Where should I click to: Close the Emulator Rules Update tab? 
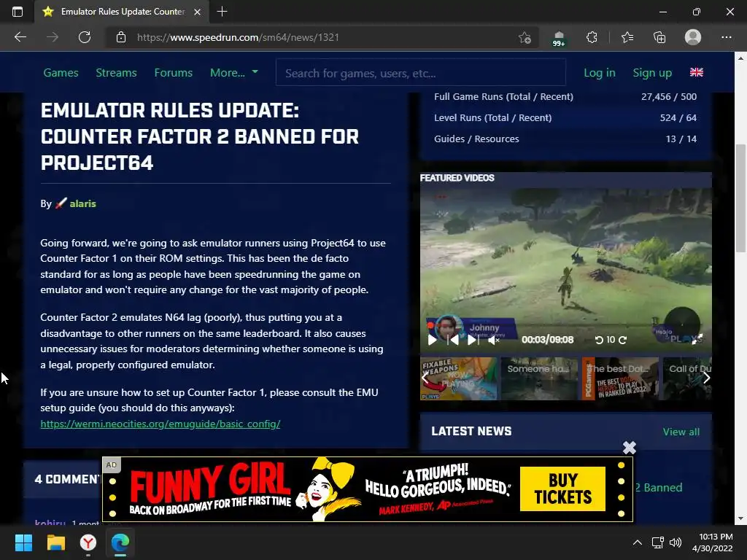tap(197, 12)
